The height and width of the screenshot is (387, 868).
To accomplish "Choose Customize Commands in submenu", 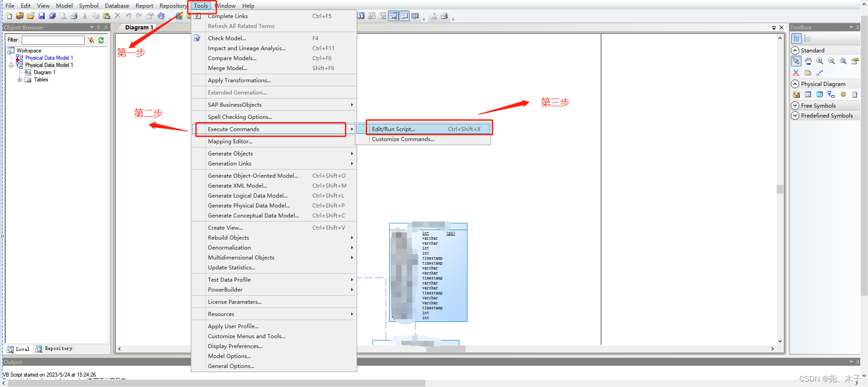I will coord(423,139).
